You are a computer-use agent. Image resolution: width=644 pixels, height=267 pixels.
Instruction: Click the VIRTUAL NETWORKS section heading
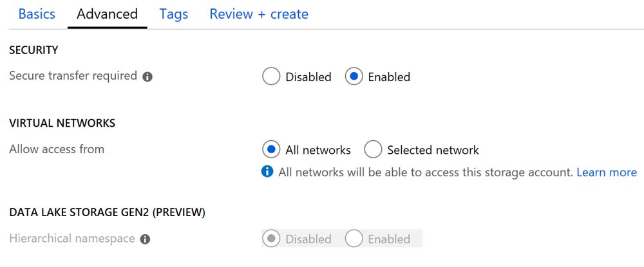point(62,122)
